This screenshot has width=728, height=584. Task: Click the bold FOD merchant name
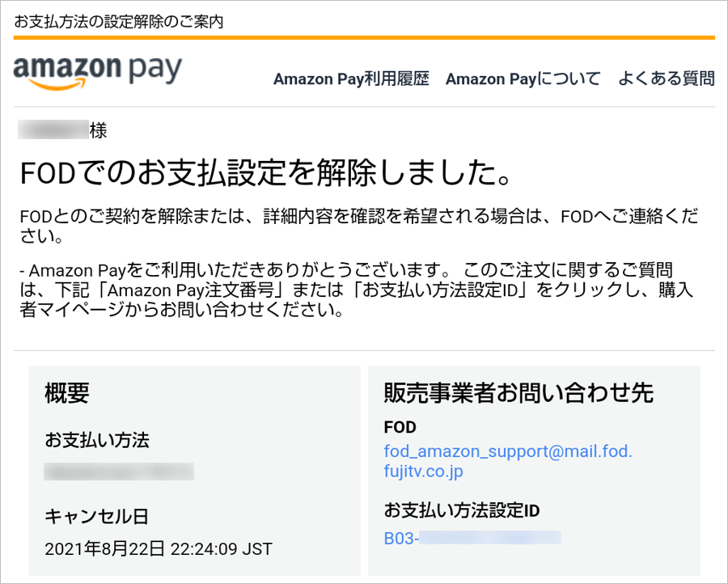pyautogui.click(x=400, y=427)
